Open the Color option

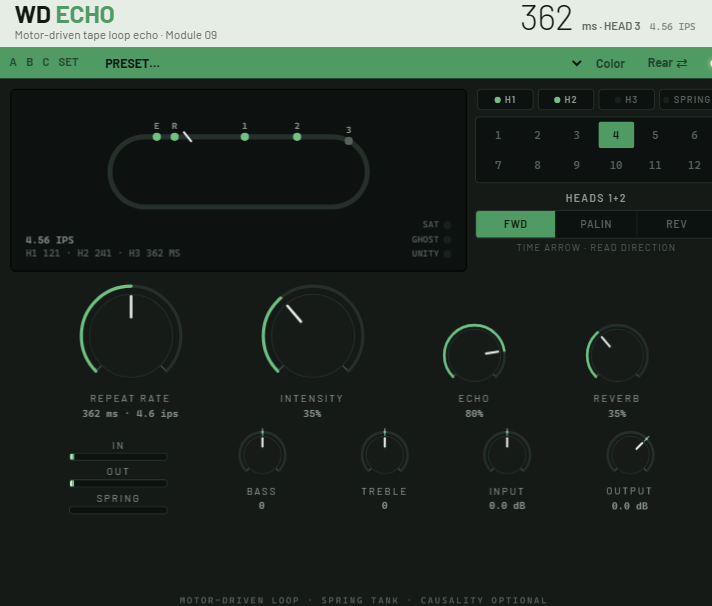(610, 64)
